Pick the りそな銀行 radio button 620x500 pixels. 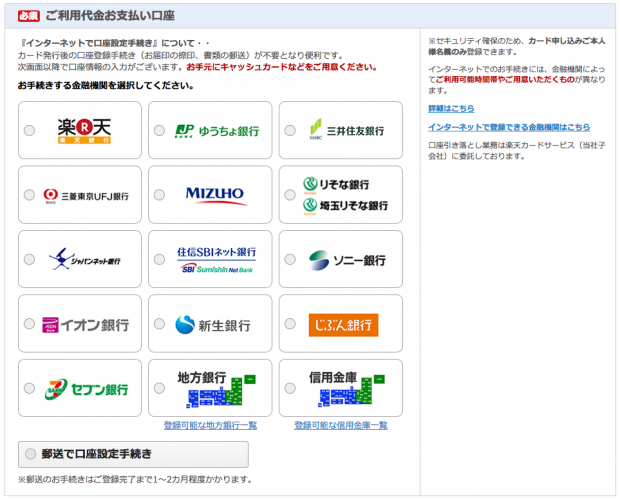[x=290, y=195]
